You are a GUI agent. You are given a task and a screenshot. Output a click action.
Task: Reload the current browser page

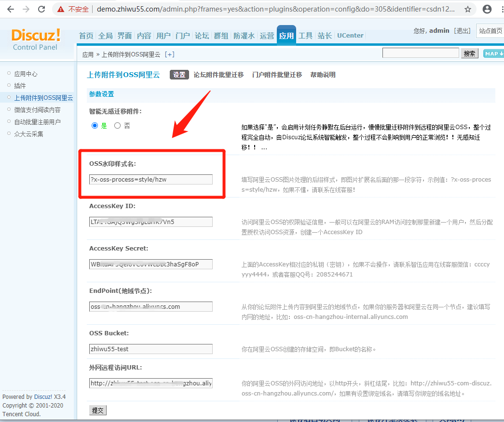coord(41,9)
